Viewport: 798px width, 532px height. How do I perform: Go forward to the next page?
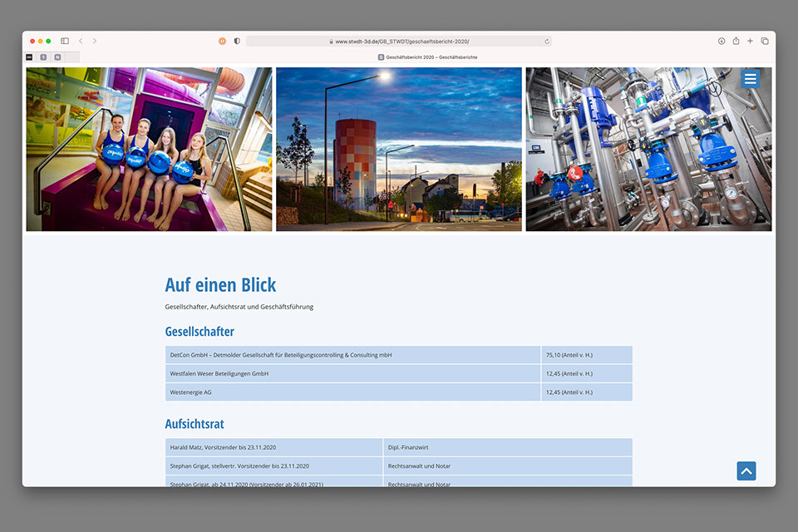pos(95,41)
